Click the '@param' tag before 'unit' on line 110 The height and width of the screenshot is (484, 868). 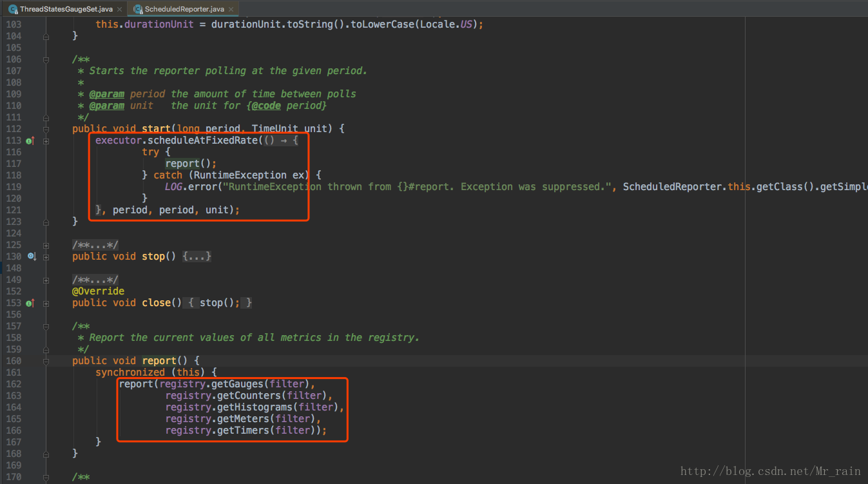tap(107, 106)
